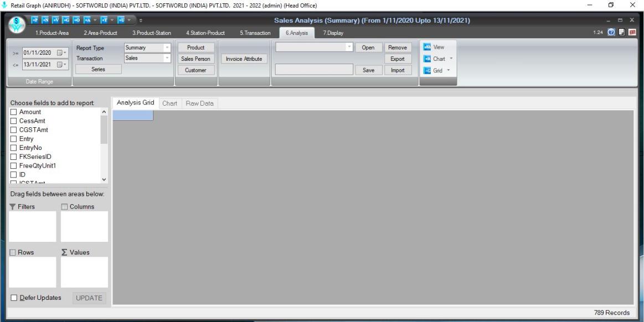Image resolution: width=644 pixels, height=322 pixels.
Task: Enable the Defer Updates checkbox
Action: (14, 298)
